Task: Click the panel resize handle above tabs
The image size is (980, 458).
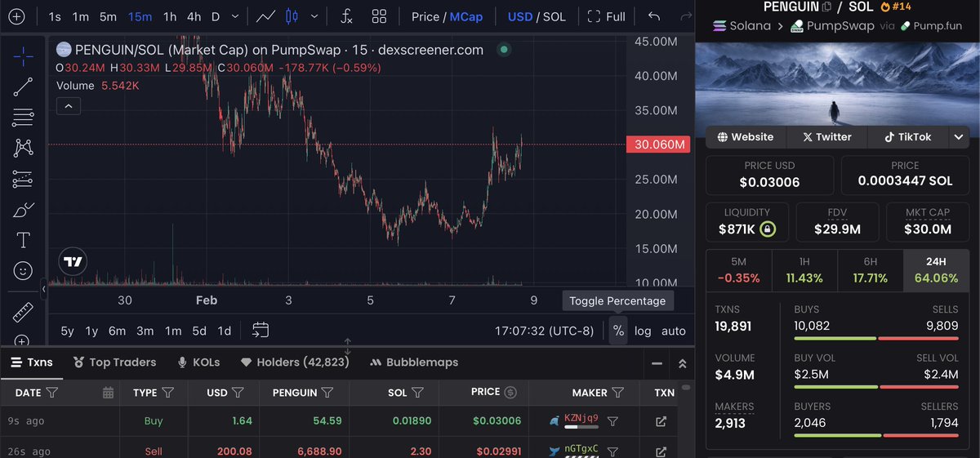Action: point(347,346)
